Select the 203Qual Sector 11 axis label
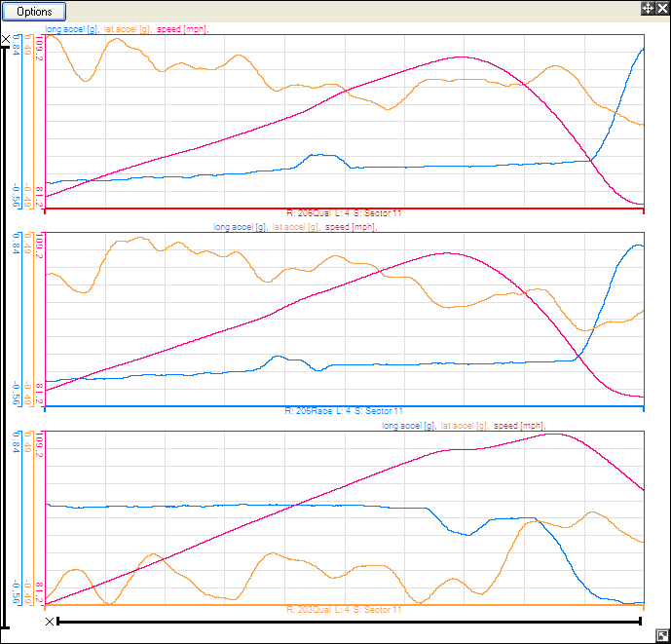The height and width of the screenshot is (644, 671). (344, 609)
